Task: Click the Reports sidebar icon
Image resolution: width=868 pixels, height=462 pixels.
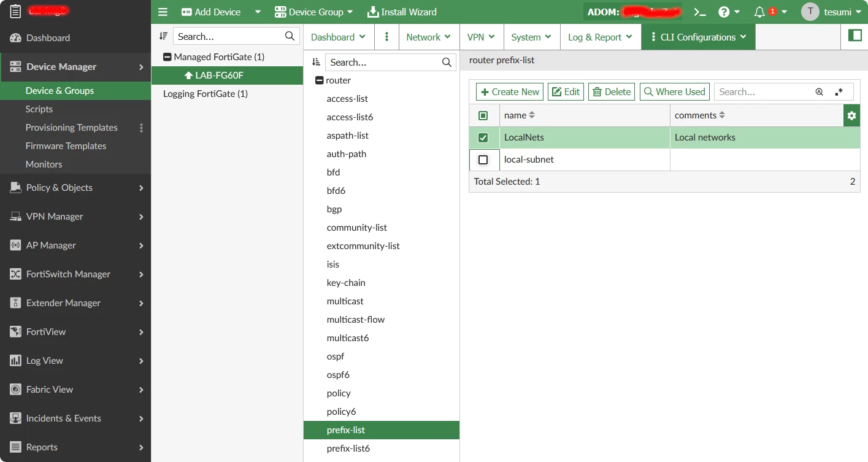Action: coord(15,447)
